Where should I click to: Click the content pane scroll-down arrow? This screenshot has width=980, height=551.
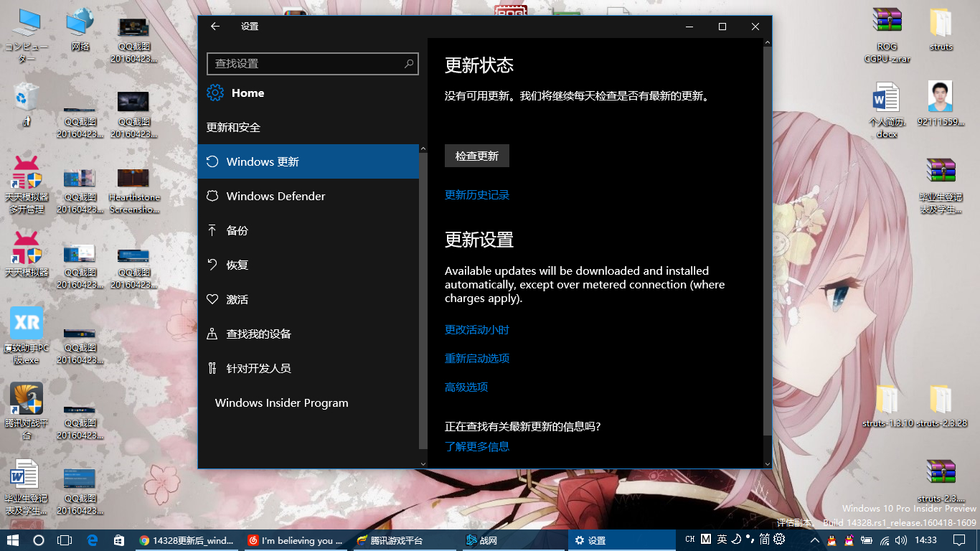(768, 463)
